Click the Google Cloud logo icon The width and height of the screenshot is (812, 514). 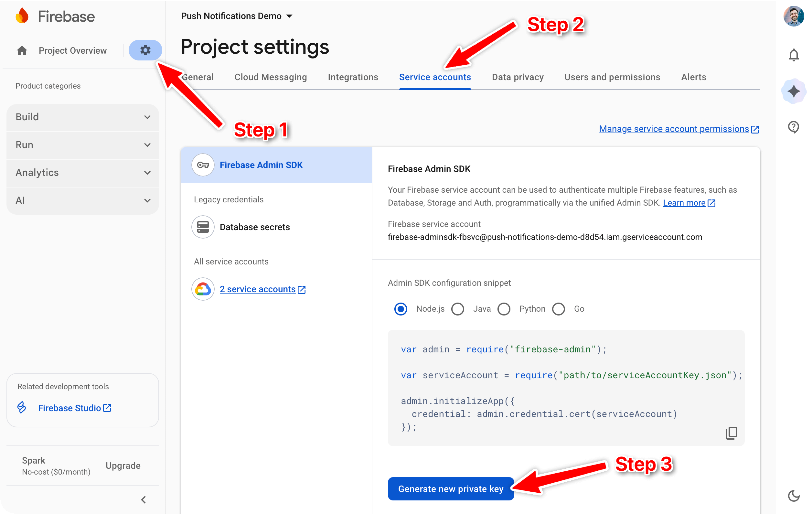click(203, 289)
